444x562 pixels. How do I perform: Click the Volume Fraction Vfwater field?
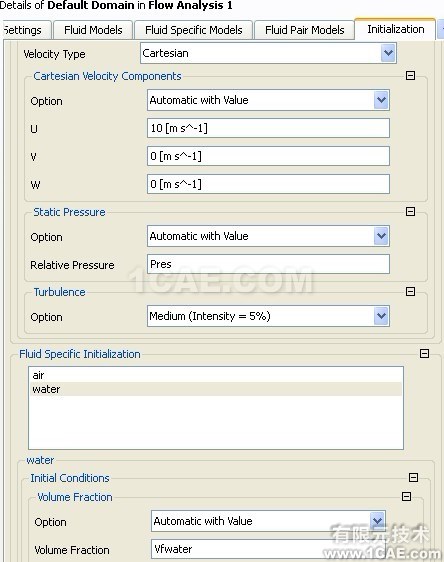tap(268, 549)
